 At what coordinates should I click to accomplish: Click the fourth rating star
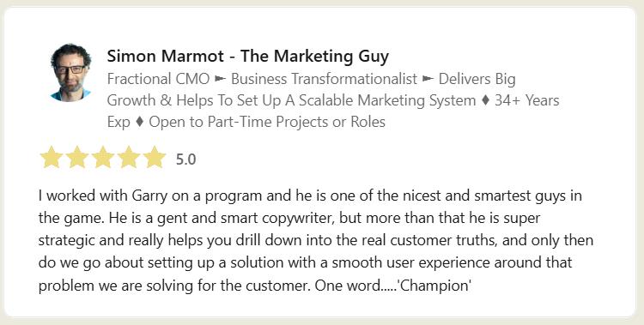129,157
